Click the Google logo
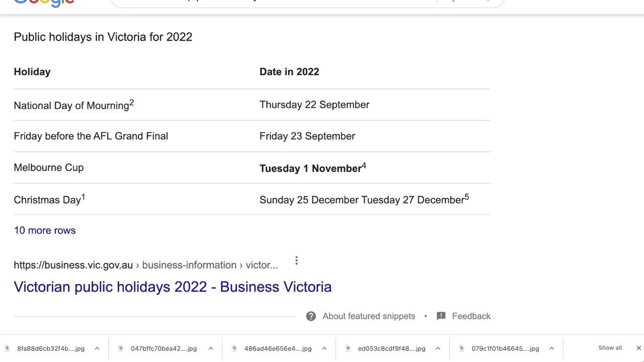 coord(44,3)
